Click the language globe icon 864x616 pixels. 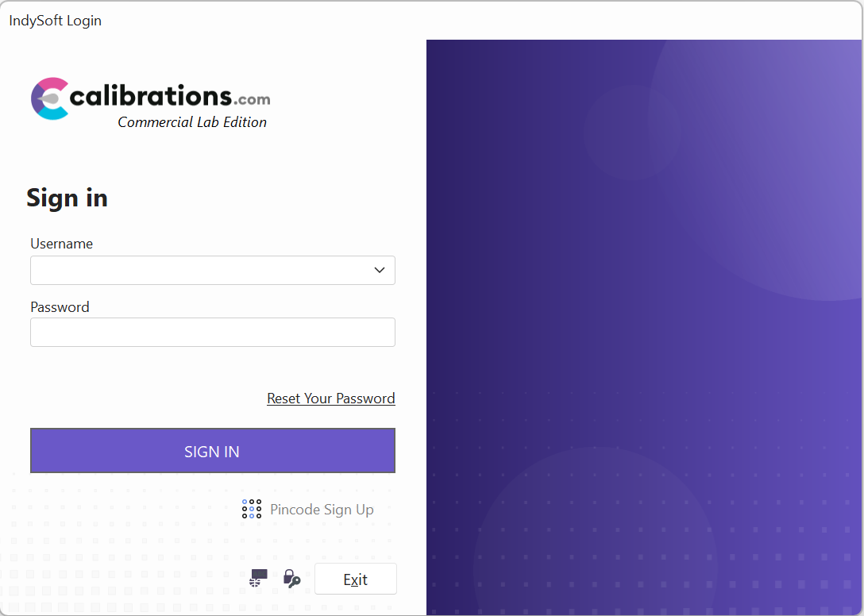(258, 579)
